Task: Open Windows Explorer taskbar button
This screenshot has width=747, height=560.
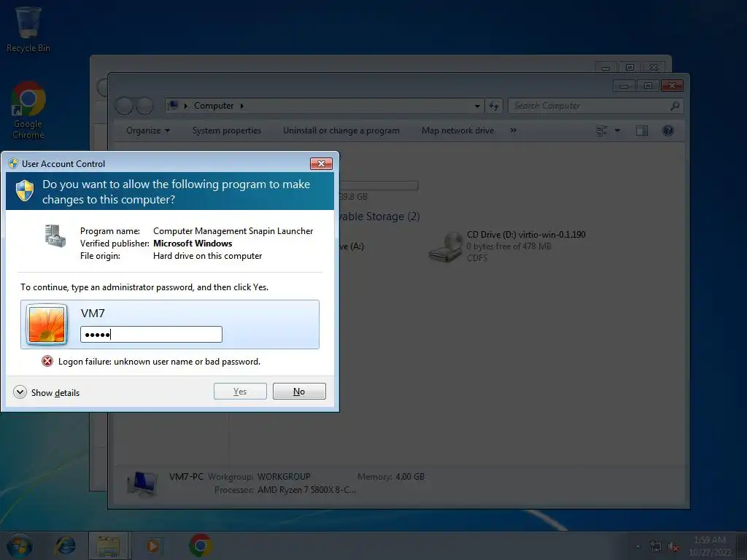Action: click(108, 545)
